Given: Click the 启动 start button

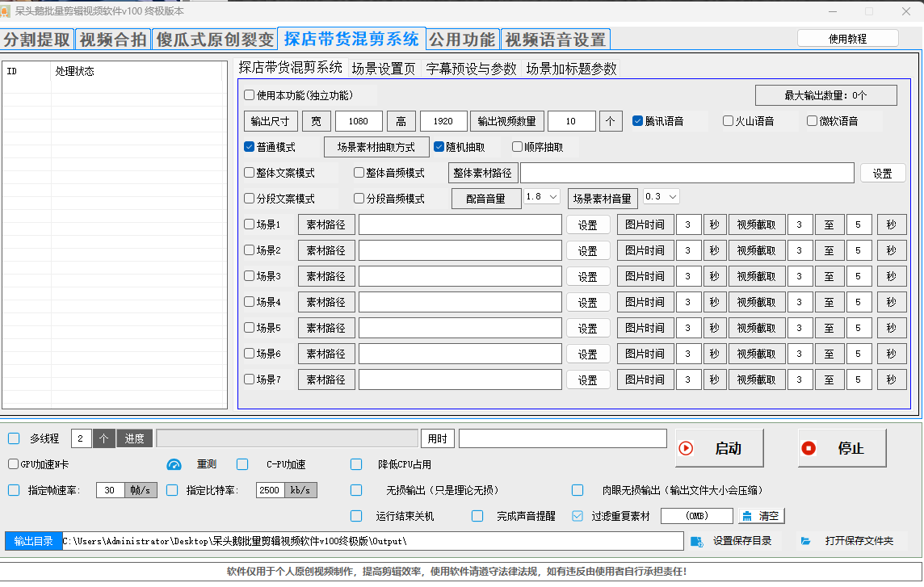Looking at the screenshot, I should tap(719, 448).
